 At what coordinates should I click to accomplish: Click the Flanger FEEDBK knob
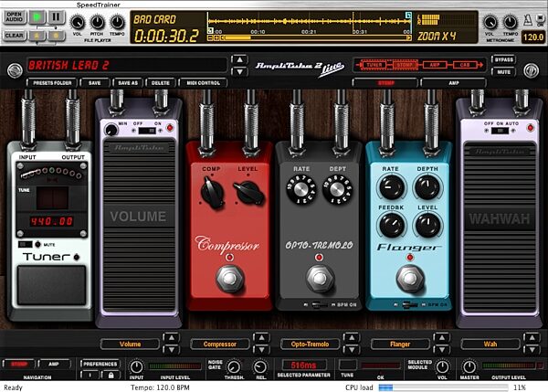coord(391,225)
